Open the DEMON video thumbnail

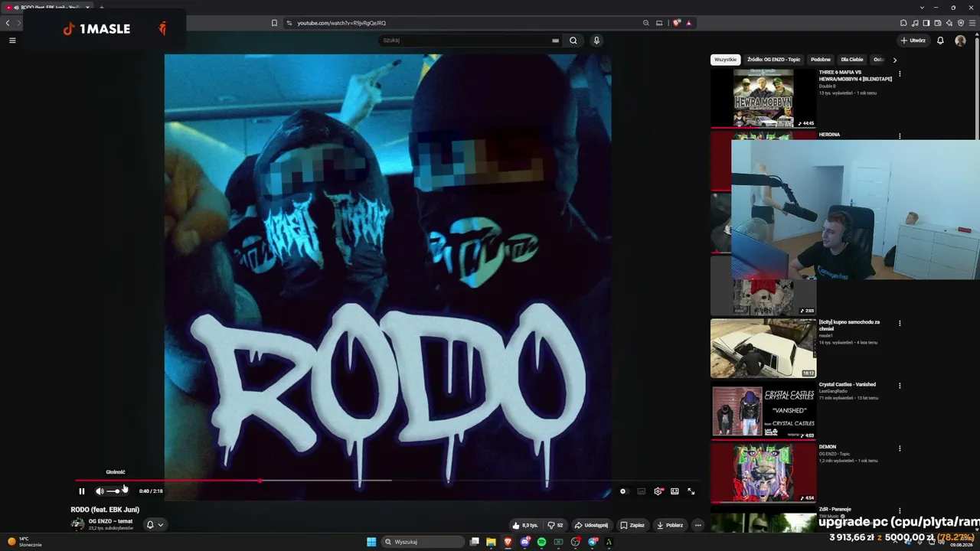point(763,472)
